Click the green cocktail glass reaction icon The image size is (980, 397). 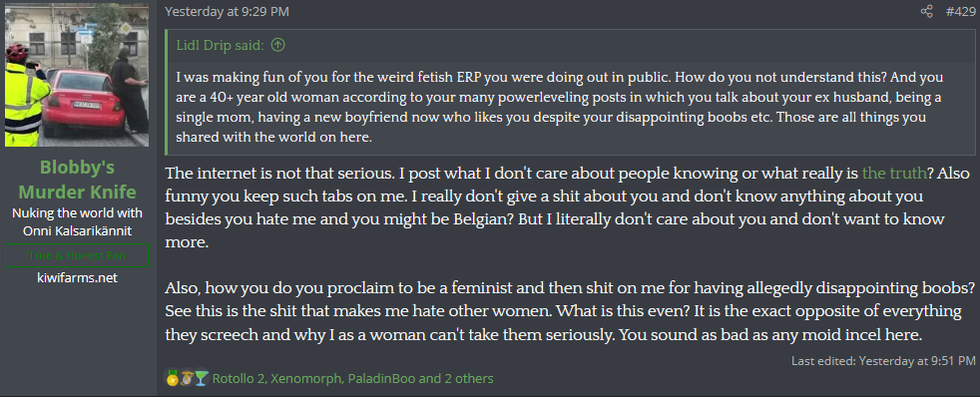point(201,378)
